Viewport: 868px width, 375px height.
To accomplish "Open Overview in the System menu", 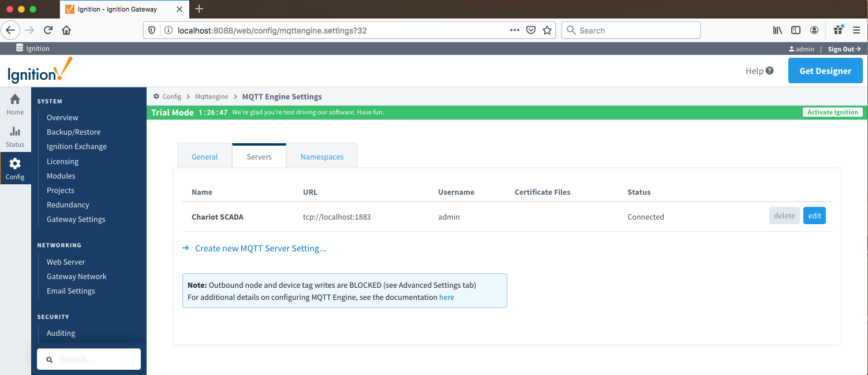I will pos(62,117).
